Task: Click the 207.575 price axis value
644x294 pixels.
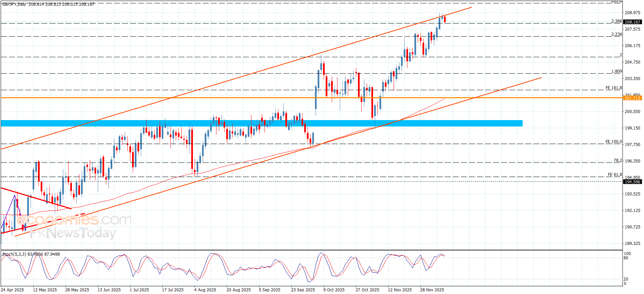Action: (x=632, y=29)
